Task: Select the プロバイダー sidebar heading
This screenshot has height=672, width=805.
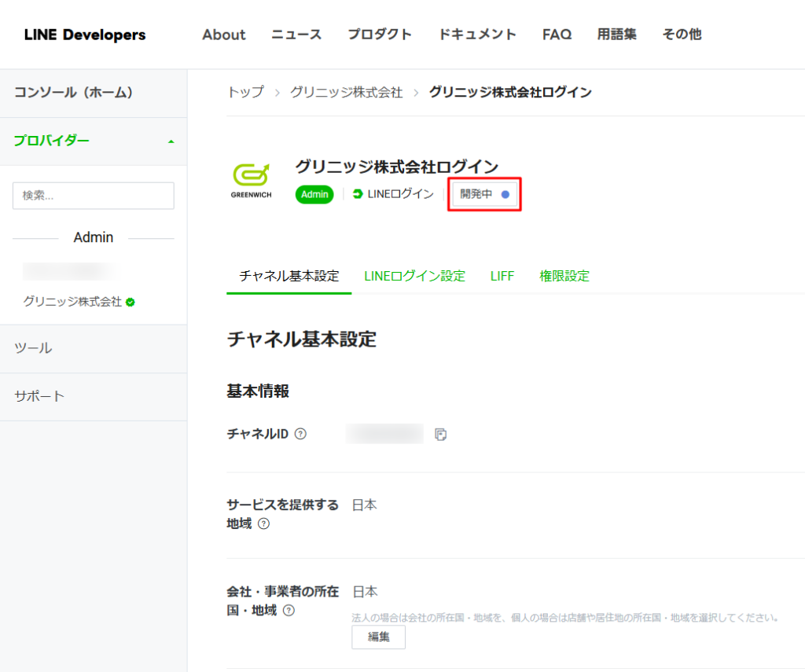Action: click(x=51, y=141)
